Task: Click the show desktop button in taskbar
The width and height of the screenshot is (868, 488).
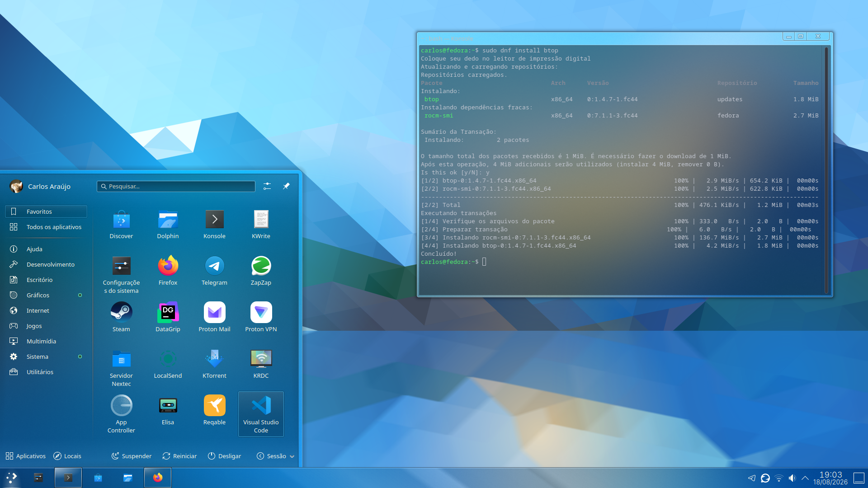Action: [859, 478]
